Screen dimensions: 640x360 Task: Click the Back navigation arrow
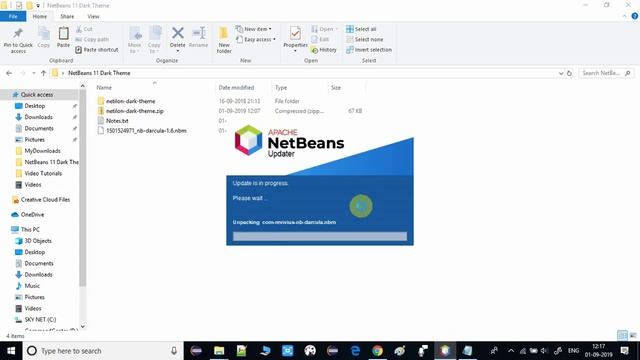click(9, 73)
